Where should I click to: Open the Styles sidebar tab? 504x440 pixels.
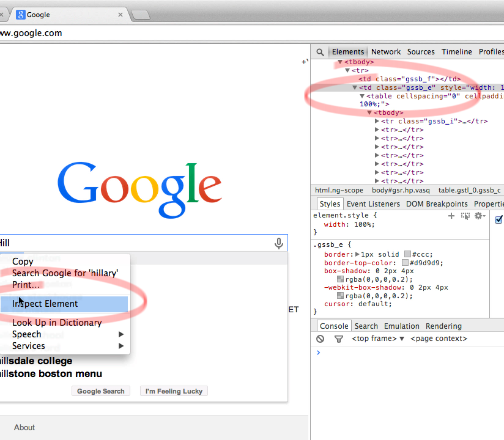pyautogui.click(x=330, y=204)
